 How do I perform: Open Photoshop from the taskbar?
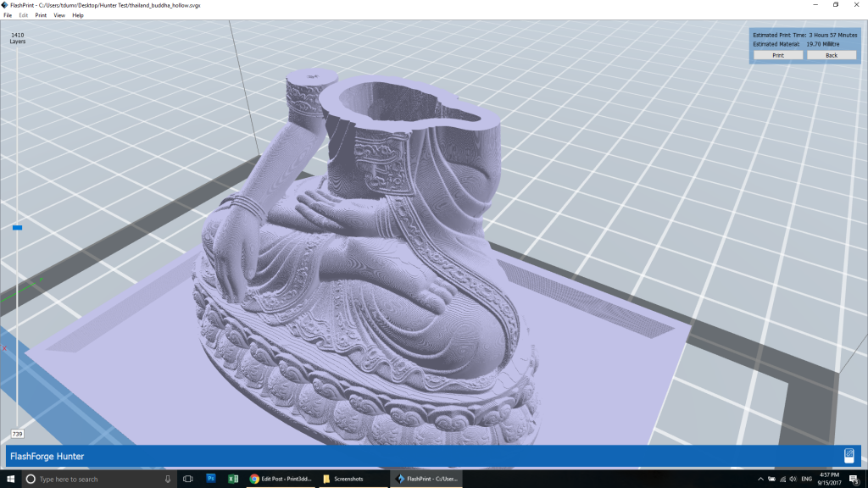pyautogui.click(x=210, y=479)
